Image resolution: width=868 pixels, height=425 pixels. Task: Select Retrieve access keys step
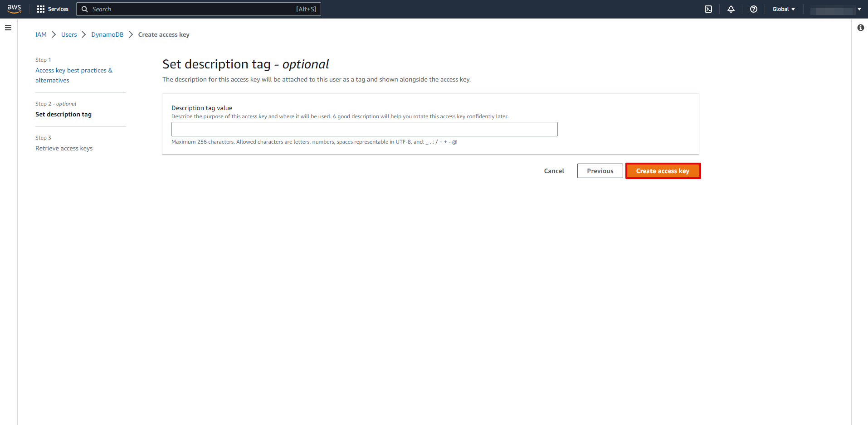(x=64, y=148)
